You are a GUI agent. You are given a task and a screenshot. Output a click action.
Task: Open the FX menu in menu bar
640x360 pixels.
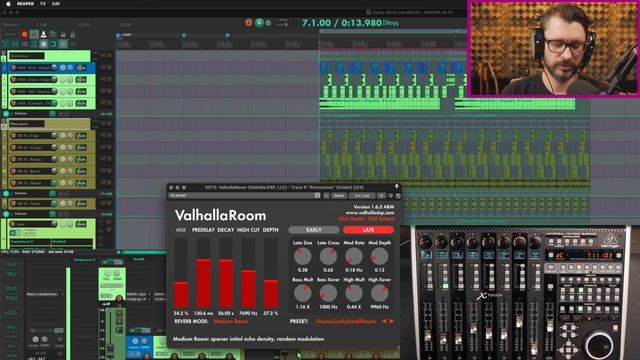point(43,4)
